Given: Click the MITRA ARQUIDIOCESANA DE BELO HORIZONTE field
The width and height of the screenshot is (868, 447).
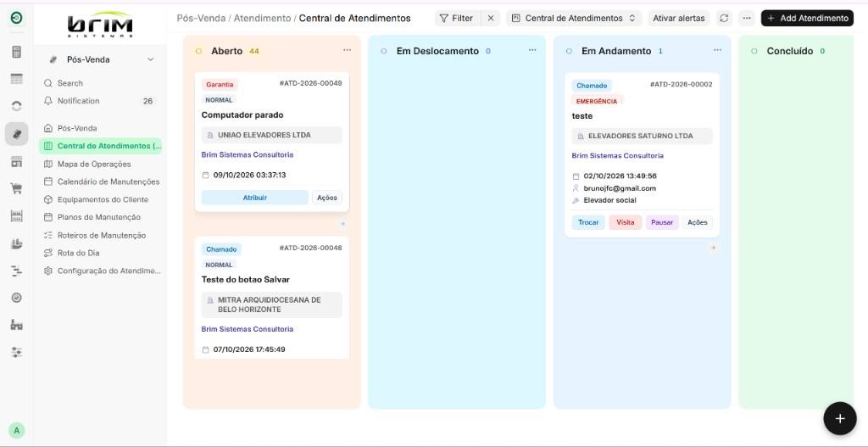Looking at the screenshot, I should pyautogui.click(x=272, y=305).
